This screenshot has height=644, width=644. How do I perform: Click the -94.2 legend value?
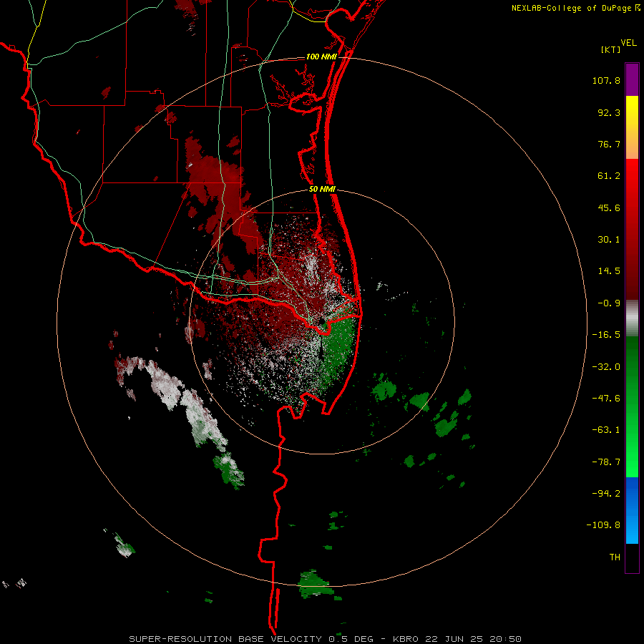(x=606, y=494)
